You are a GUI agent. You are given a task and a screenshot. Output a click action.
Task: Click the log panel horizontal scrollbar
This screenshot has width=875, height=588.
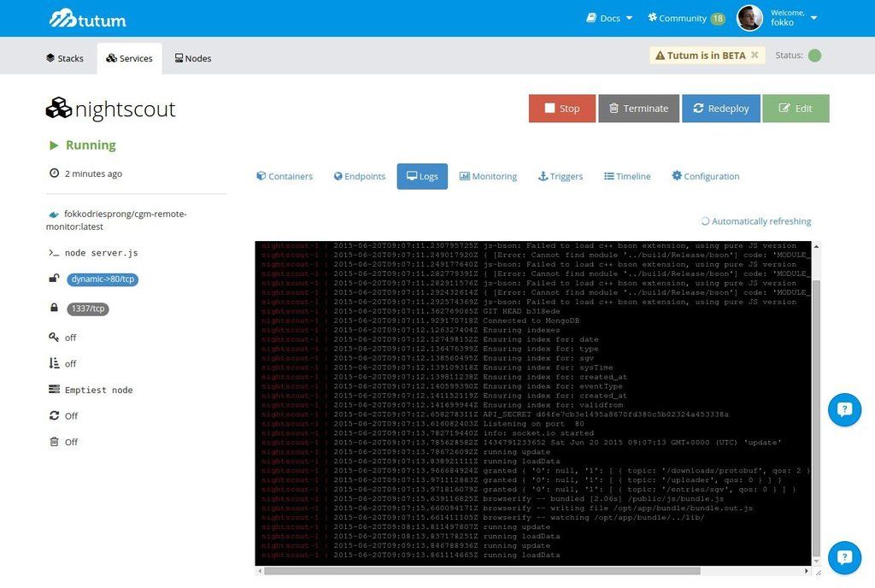click(x=482, y=571)
